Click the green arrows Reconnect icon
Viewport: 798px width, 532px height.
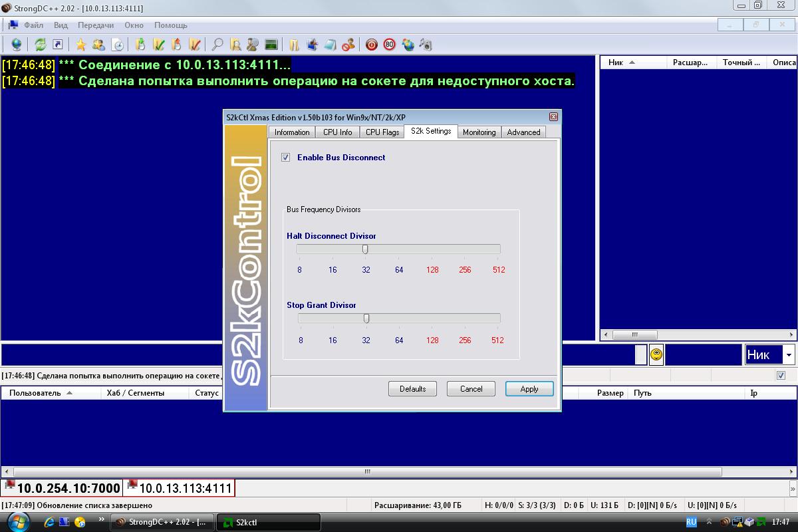click(x=41, y=45)
